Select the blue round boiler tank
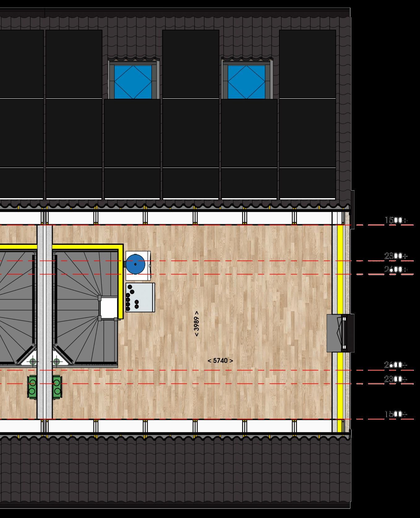This screenshot has height=518, width=420. tap(135, 264)
